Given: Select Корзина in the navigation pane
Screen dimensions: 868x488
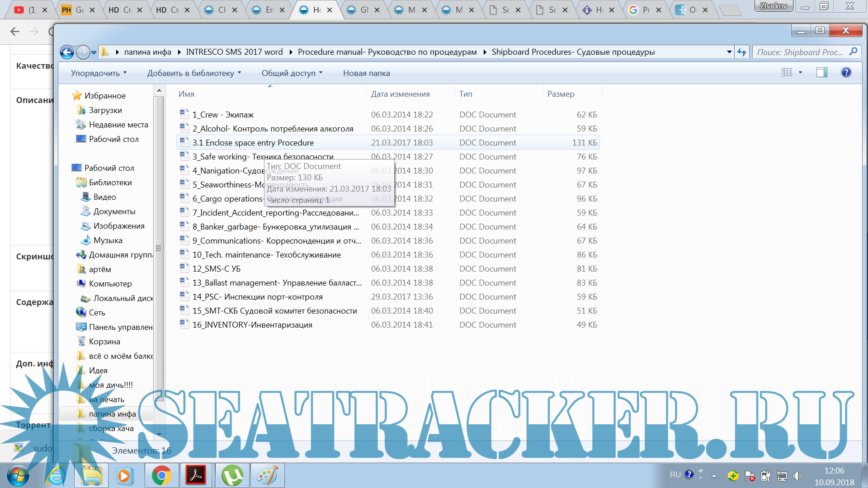Looking at the screenshot, I should click(104, 342).
